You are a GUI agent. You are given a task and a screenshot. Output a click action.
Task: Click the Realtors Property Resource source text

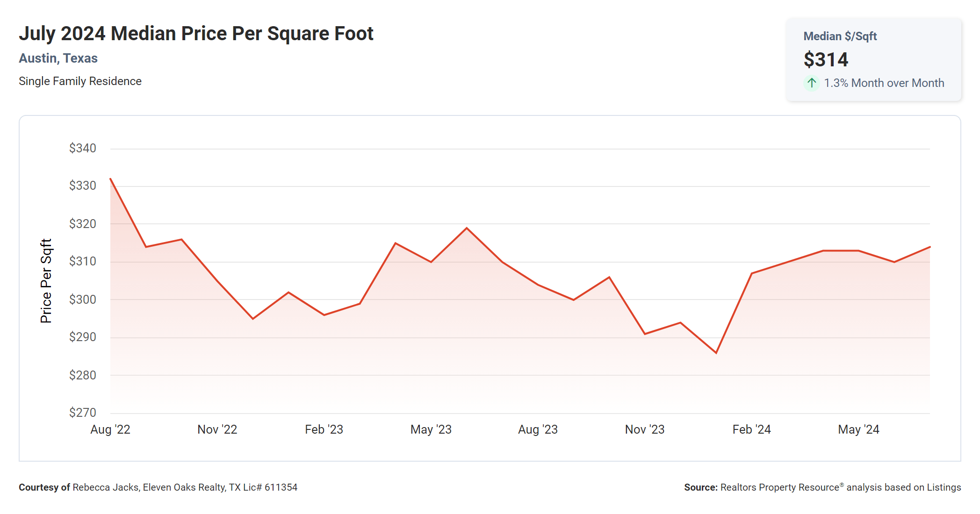(x=822, y=487)
